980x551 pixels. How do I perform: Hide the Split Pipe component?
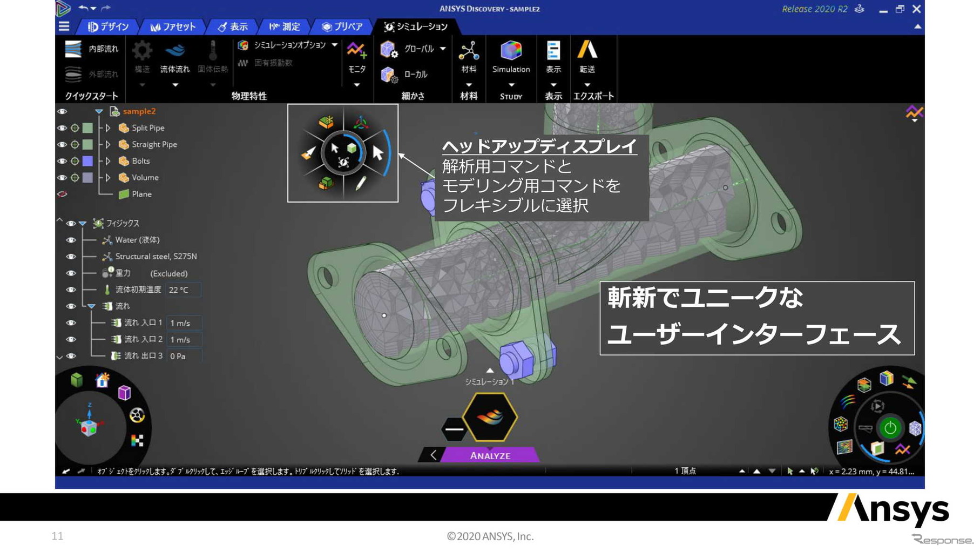point(62,128)
